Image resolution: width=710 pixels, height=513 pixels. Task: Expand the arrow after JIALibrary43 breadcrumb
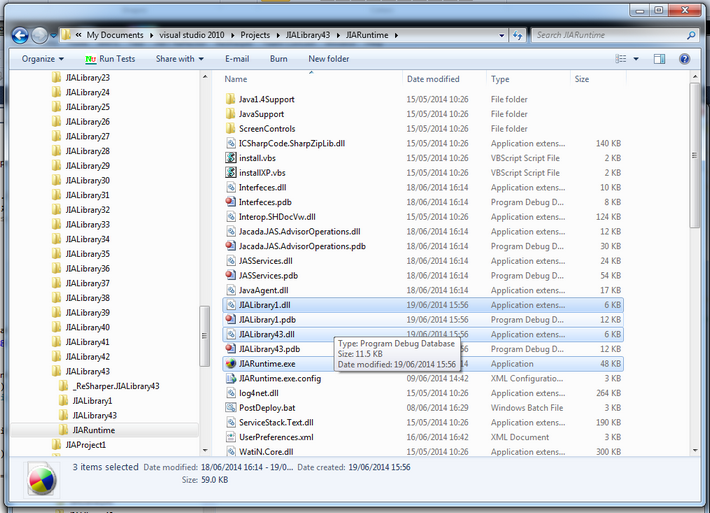[x=338, y=35]
